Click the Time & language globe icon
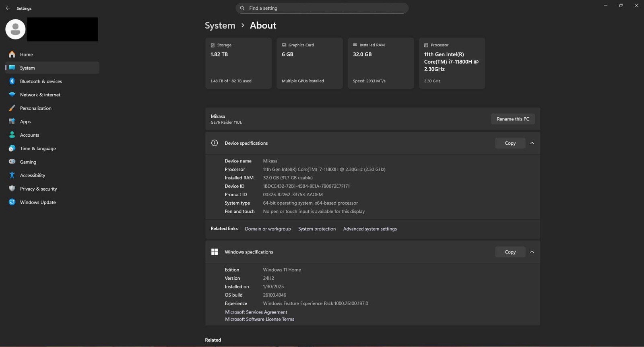Image resolution: width=644 pixels, height=347 pixels. point(12,148)
